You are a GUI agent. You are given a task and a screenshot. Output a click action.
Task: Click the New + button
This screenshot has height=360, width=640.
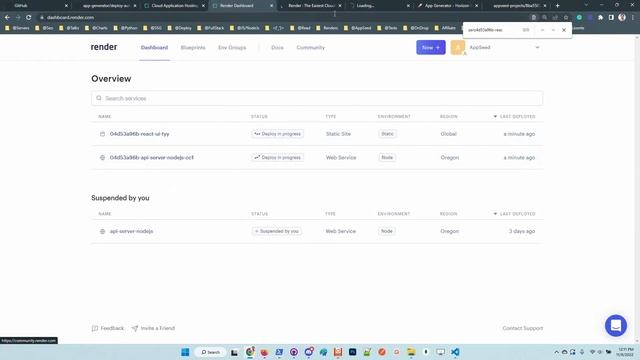[431, 47]
